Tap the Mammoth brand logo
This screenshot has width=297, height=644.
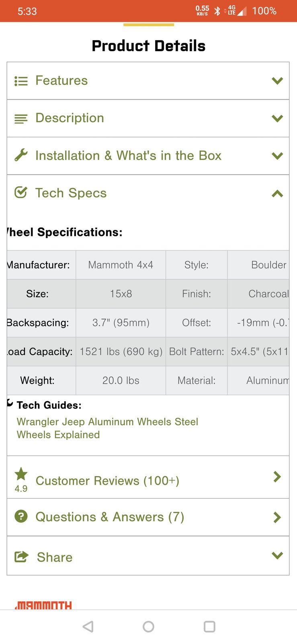pyautogui.click(x=43, y=605)
